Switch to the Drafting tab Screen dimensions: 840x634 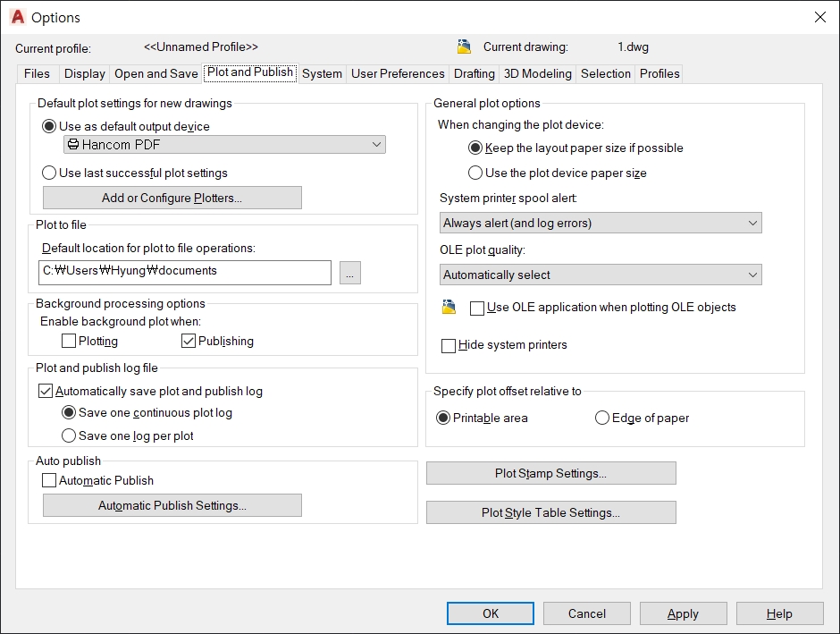pyautogui.click(x=475, y=73)
